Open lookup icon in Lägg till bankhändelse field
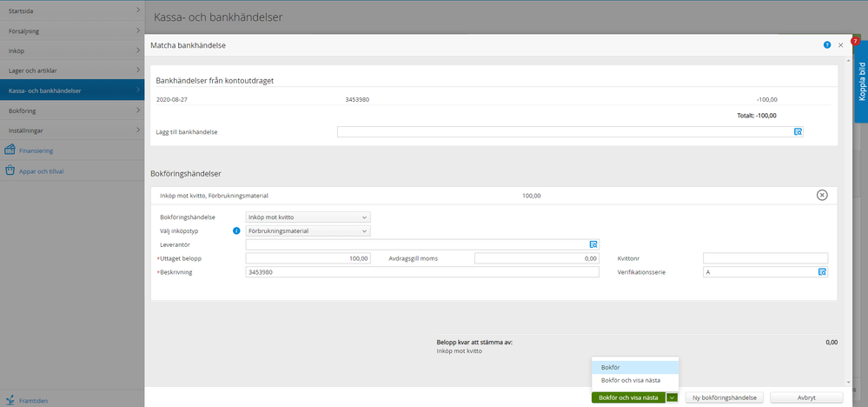868x407 pixels. (x=798, y=132)
